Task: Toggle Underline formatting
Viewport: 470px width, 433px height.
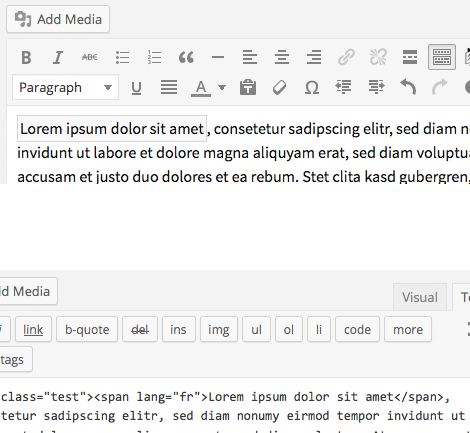Action: click(136, 88)
